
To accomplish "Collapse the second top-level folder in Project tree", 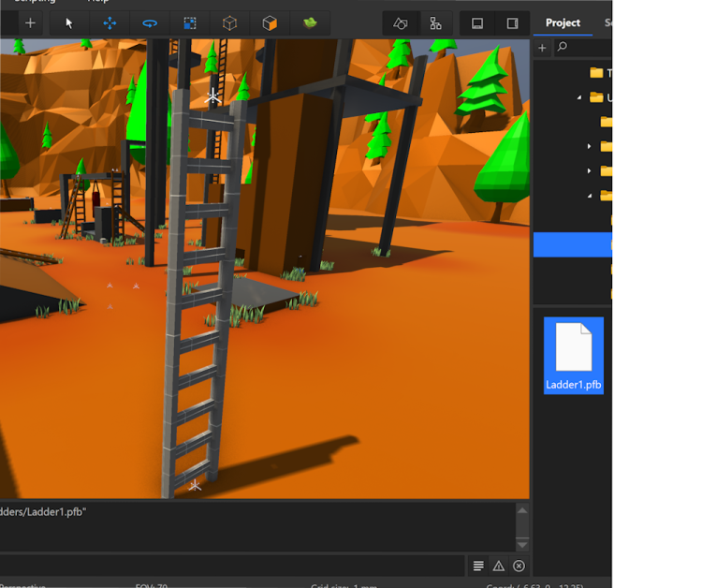I will [579, 97].
